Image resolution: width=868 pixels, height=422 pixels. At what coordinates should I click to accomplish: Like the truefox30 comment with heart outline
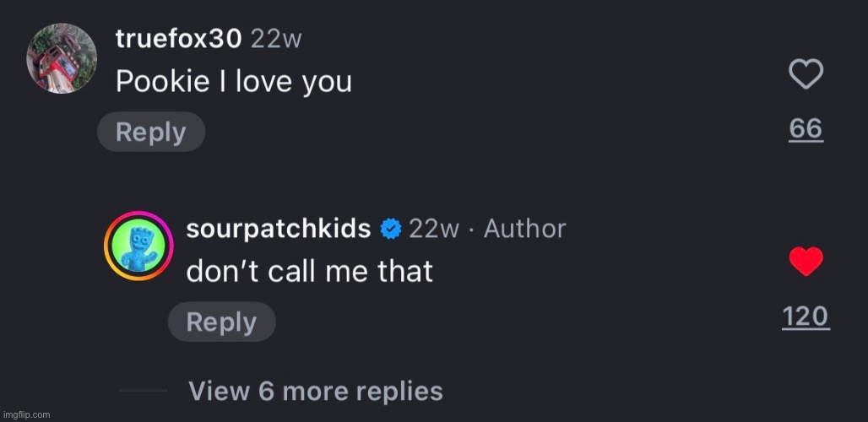tap(806, 76)
